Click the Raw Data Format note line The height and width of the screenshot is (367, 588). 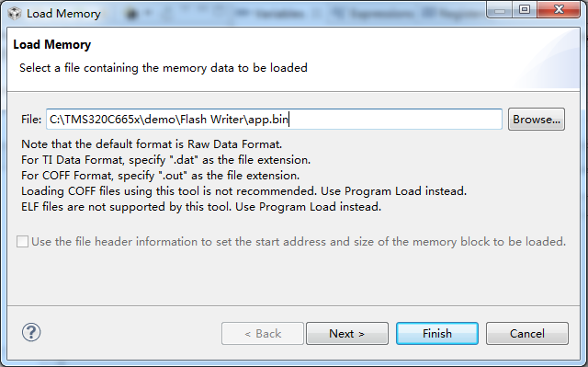coord(152,144)
